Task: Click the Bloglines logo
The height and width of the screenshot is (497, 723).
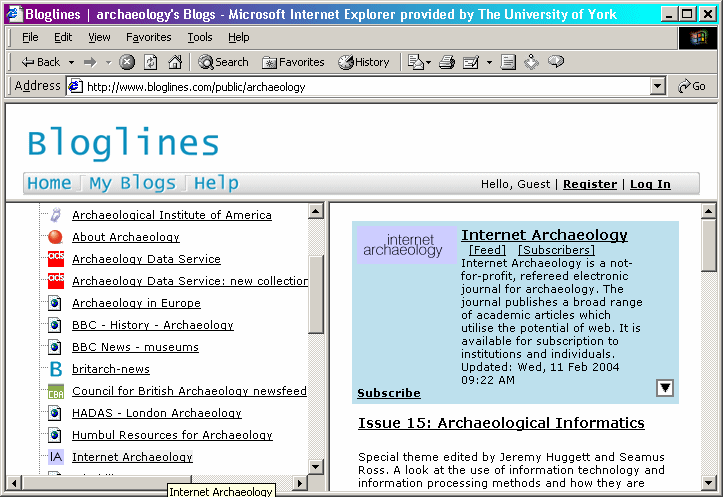Action: (x=123, y=143)
